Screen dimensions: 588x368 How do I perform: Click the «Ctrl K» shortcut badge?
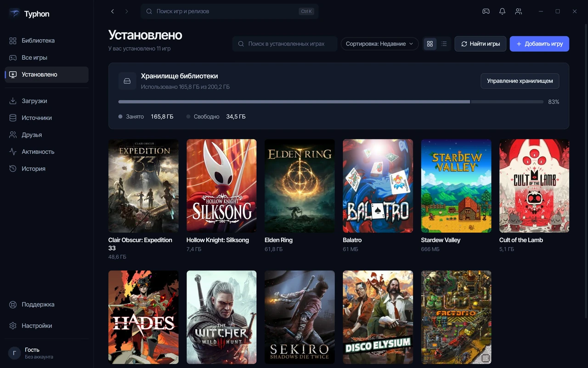[307, 11]
